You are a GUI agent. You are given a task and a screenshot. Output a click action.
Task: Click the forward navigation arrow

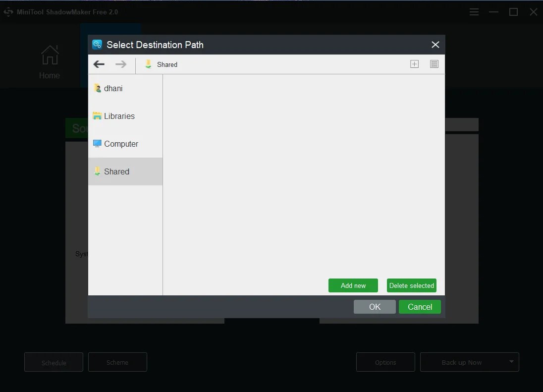120,64
